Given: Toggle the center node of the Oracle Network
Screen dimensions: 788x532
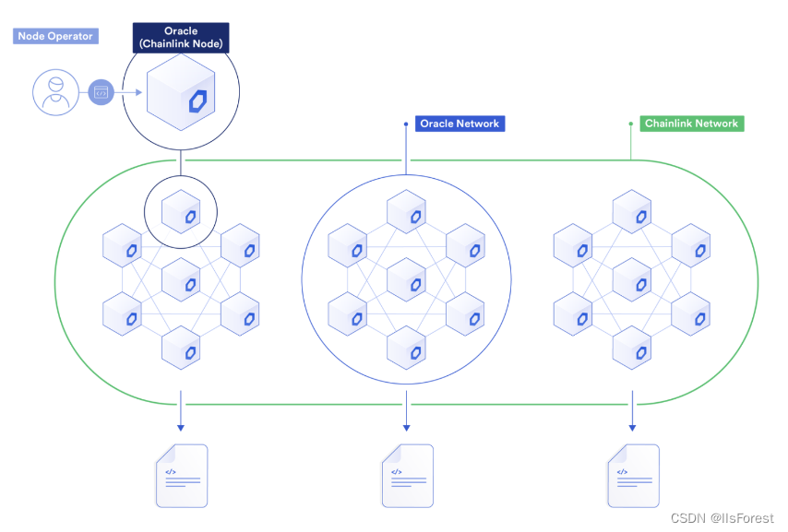Looking at the screenshot, I should pyautogui.click(x=406, y=281).
